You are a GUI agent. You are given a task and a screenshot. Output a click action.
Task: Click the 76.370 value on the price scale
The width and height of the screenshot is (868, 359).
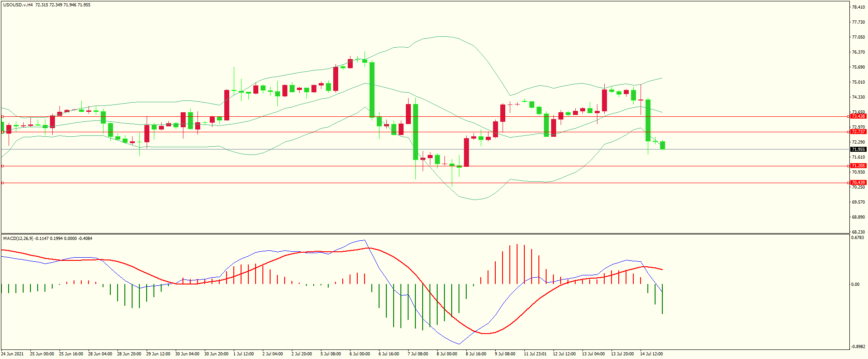click(x=858, y=52)
